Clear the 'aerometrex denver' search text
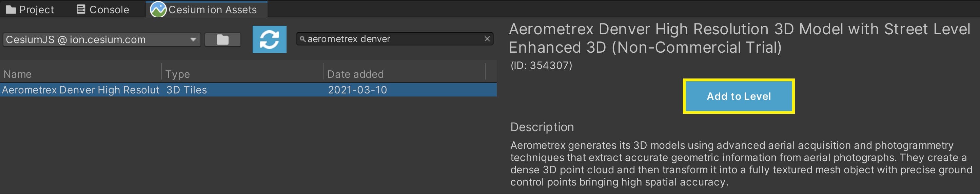The width and height of the screenshot is (980, 194). (487, 39)
